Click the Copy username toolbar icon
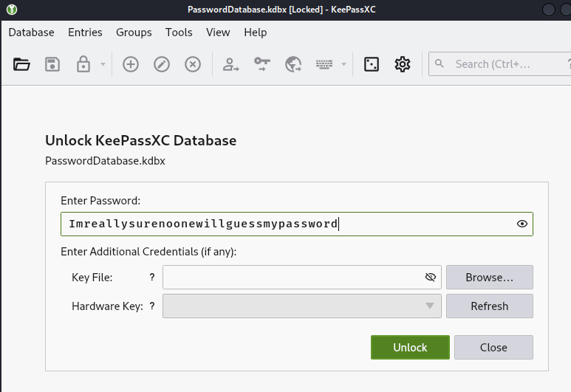The height and width of the screenshot is (392, 571). point(230,64)
